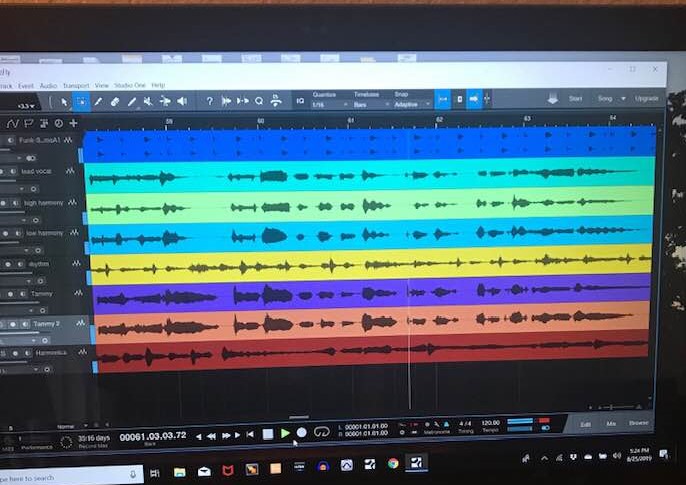Open the Browse panel button
This screenshot has height=485, width=686.
[x=638, y=423]
